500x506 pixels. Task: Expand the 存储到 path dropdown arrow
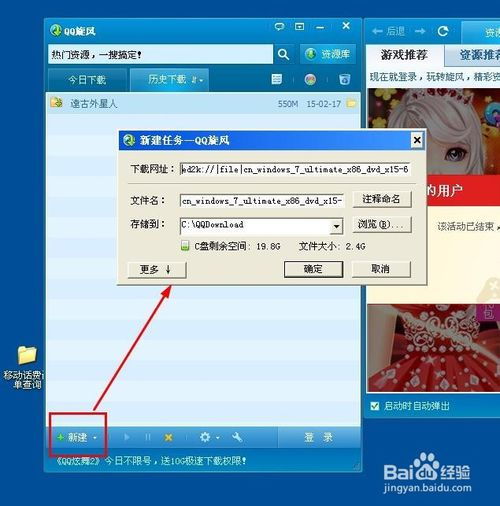tap(337, 226)
